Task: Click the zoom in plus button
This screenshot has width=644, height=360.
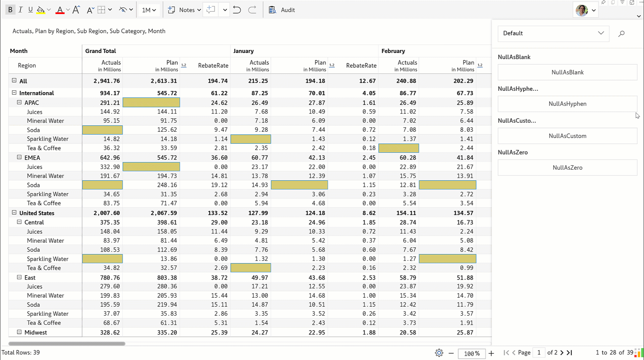Action: point(491,353)
